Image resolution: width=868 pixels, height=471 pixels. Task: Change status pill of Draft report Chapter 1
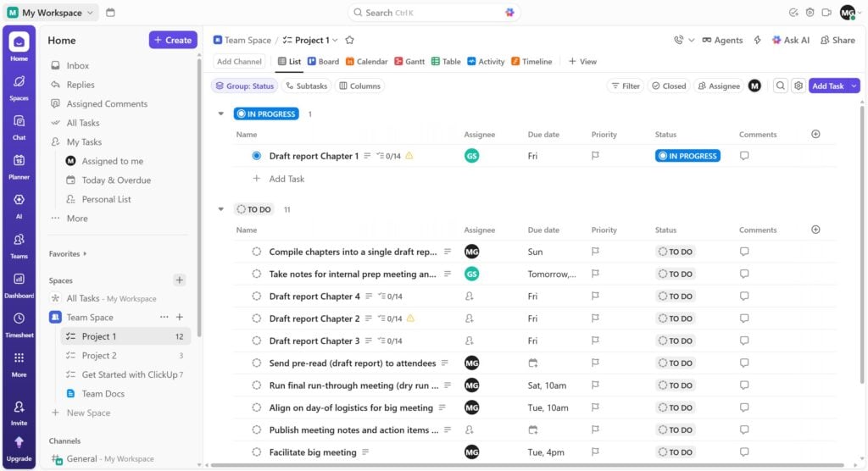pos(687,156)
